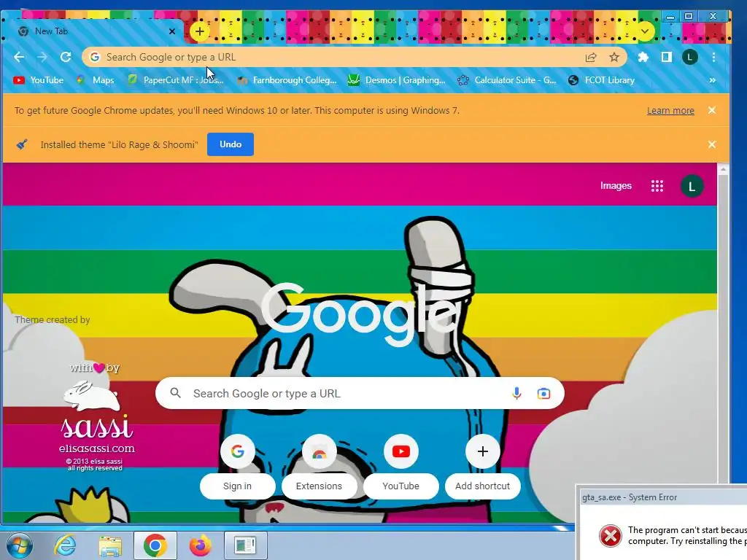This screenshot has width=747, height=560.
Task: Launch Firefox from taskbar
Action: click(200, 545)
